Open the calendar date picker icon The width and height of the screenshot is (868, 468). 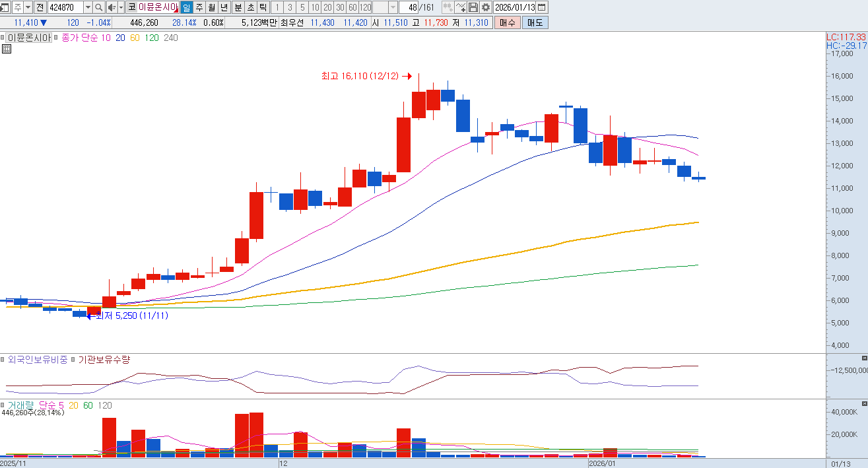point(542,7)
